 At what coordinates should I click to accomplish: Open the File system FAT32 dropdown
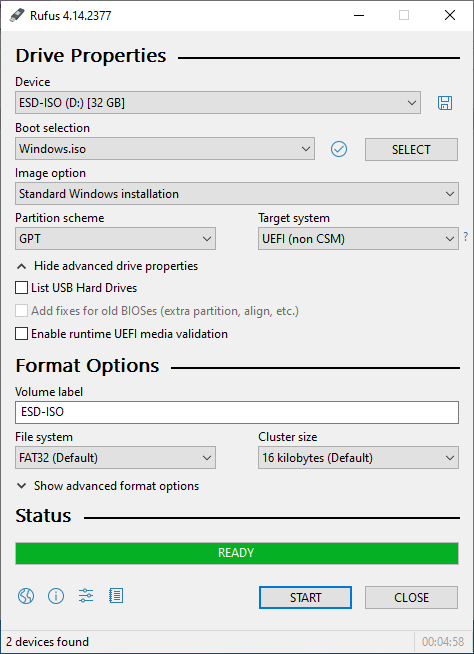(115, 458)
